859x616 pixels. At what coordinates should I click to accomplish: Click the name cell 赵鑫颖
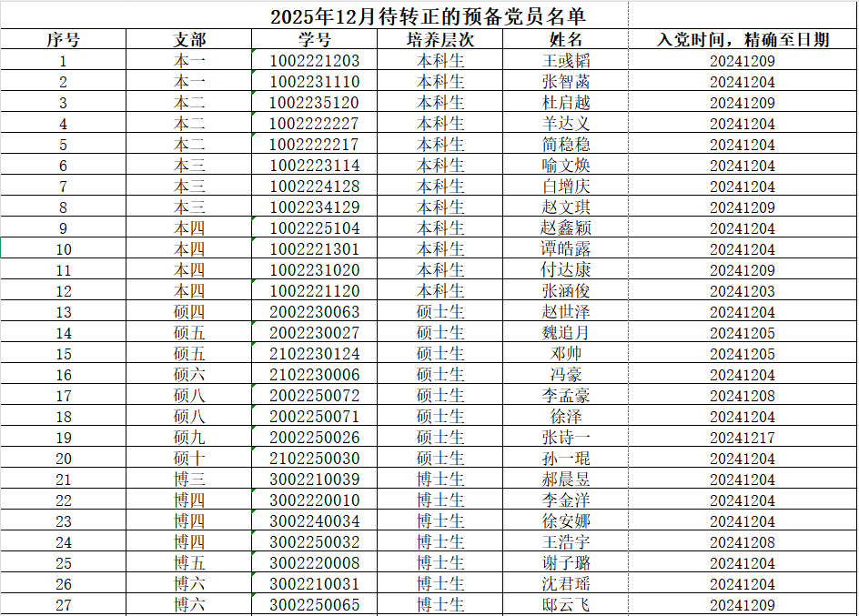click(566, 228)
